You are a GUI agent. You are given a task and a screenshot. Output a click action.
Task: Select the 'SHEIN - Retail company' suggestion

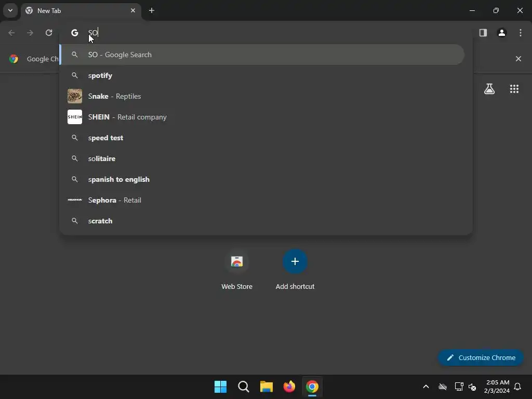pyautogui.click(x=266, y=117)
